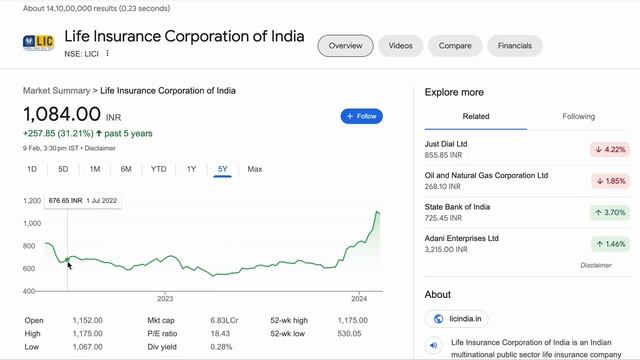The image size is (640, 360).
Task: Click the 1,084.00 price value
Action: click(62, 114)
